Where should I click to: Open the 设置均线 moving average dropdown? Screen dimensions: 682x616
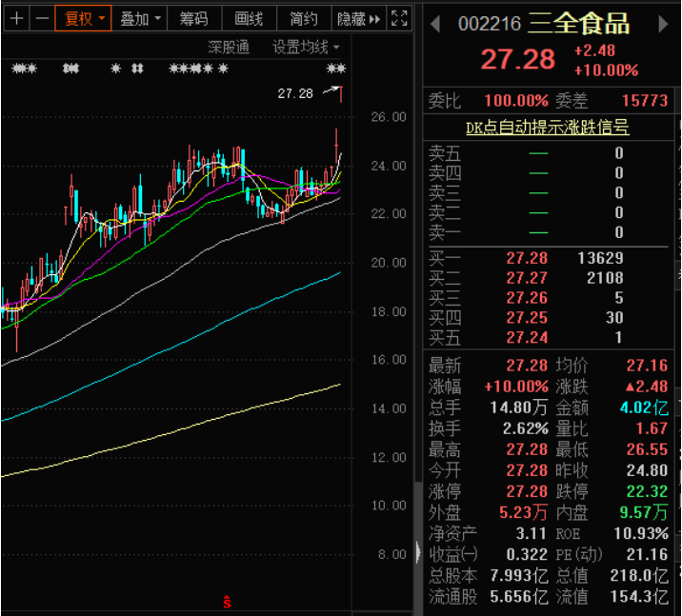pyautogui.click(x=305, y=47)
